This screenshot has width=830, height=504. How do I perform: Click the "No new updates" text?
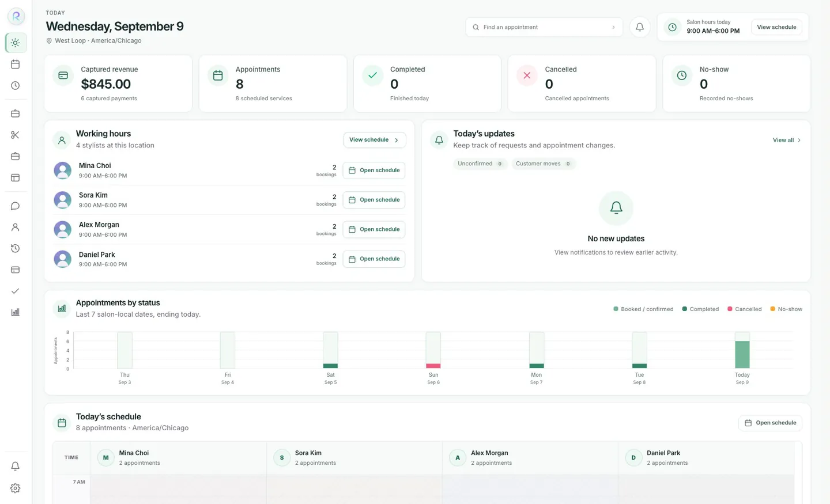[616, 238]
